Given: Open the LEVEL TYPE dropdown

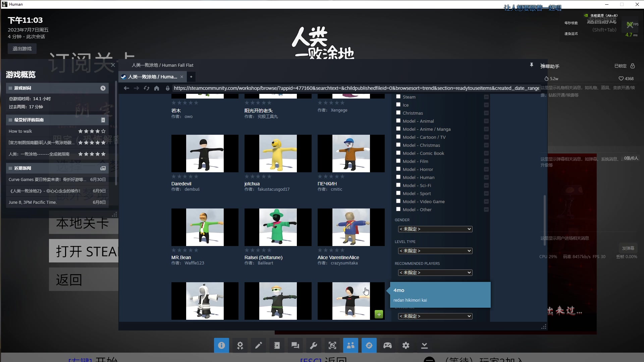Looking at the screenshot, I should click(435, 251).
